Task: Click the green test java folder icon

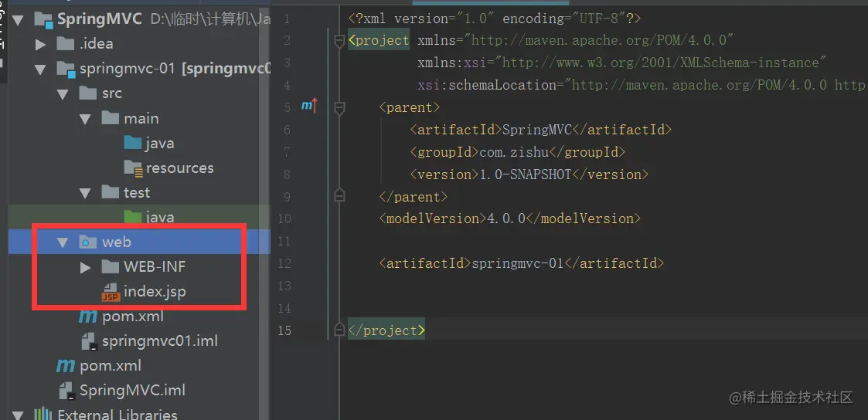Action: pyautogui.click(x=133, y=216)
